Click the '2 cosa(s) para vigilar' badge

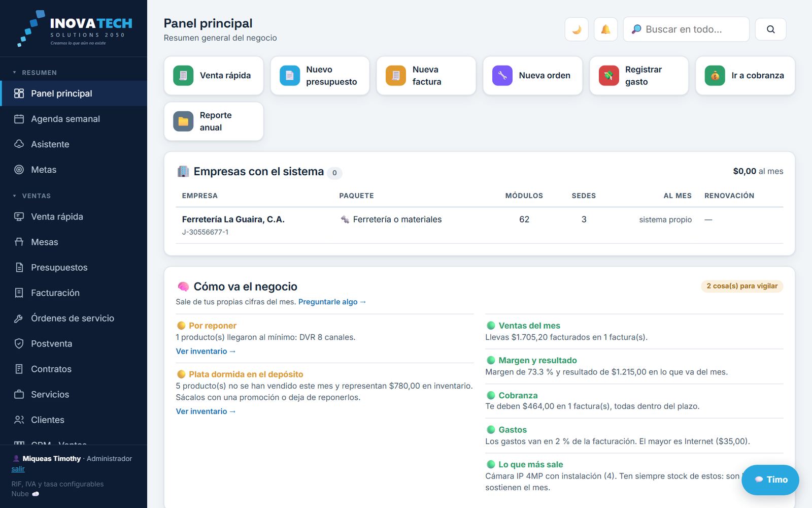[742, 286]
